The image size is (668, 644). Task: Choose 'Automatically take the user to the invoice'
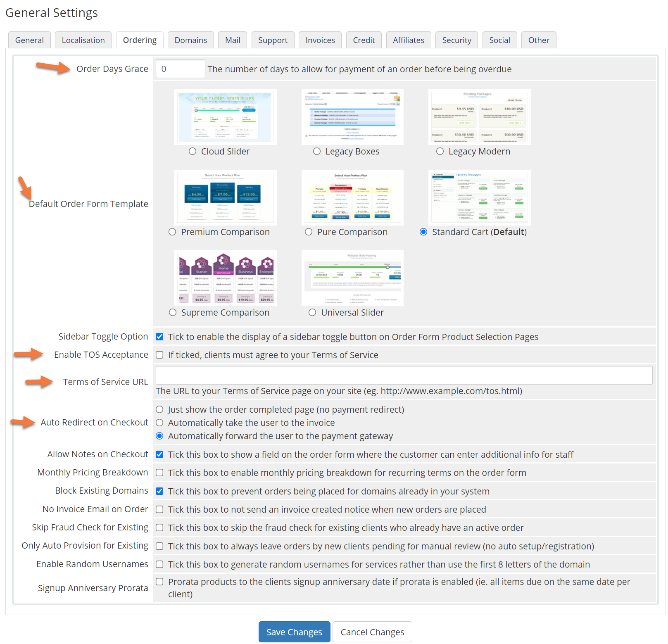click(159, 423)
